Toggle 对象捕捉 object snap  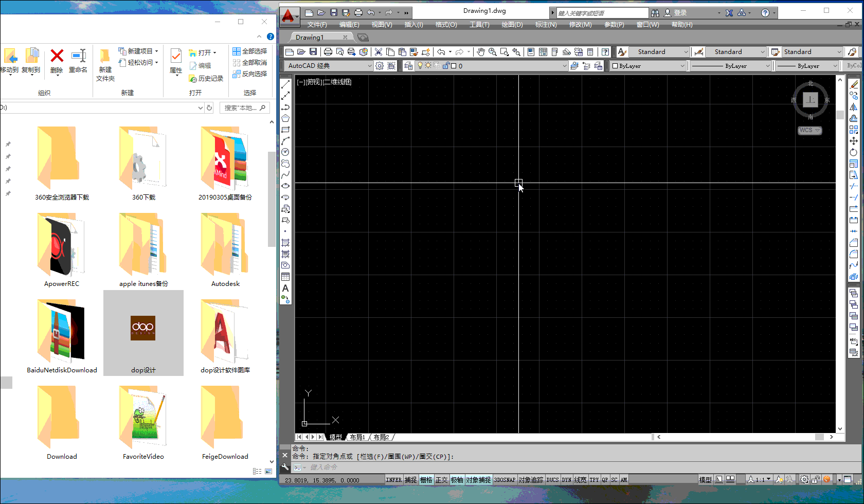[x=478, y=480]
